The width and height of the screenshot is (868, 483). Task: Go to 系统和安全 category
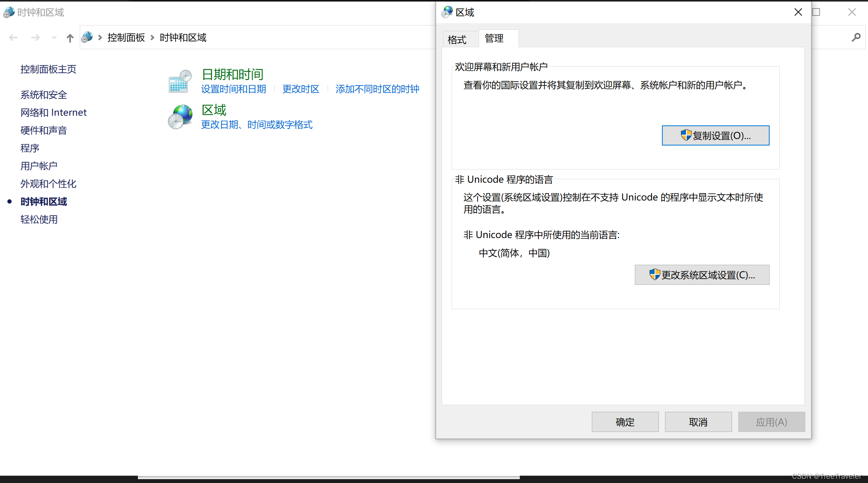click(44, 95)
